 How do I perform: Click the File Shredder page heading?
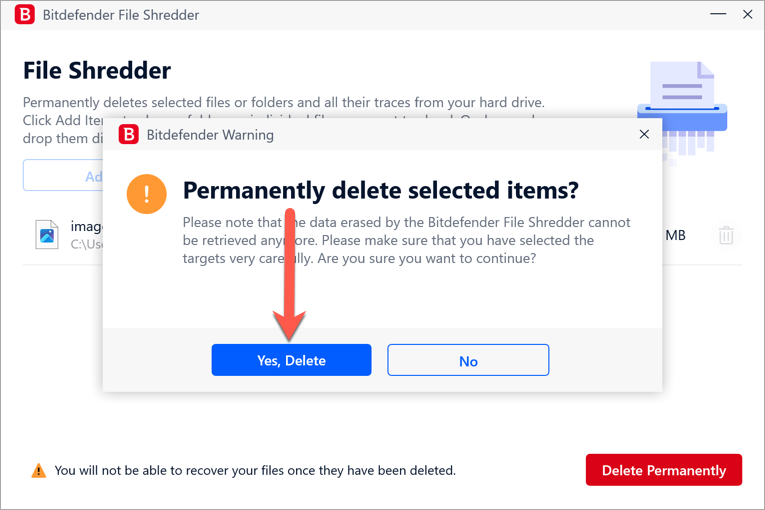tap(97, 71)
